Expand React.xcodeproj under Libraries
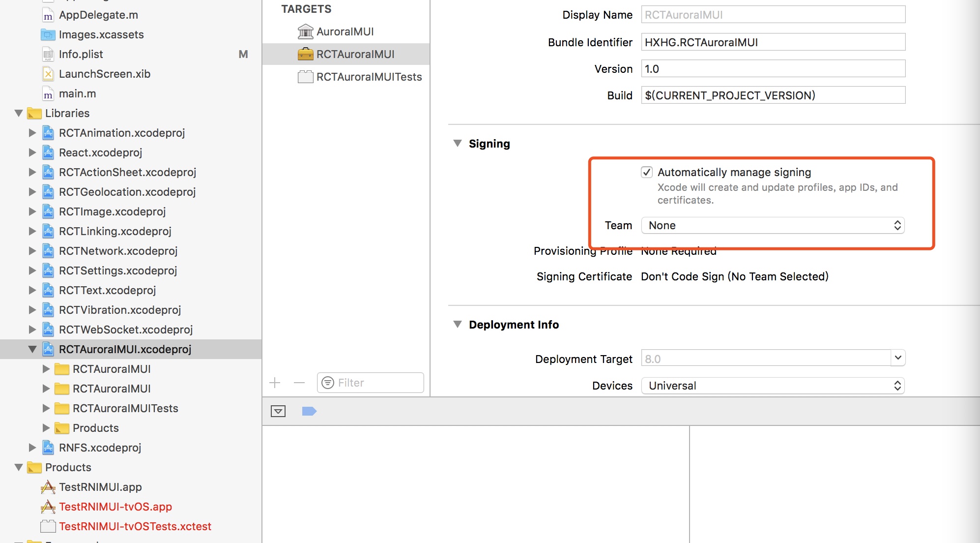The width and height of the screenshot is (980, 543). coord(32,152)
